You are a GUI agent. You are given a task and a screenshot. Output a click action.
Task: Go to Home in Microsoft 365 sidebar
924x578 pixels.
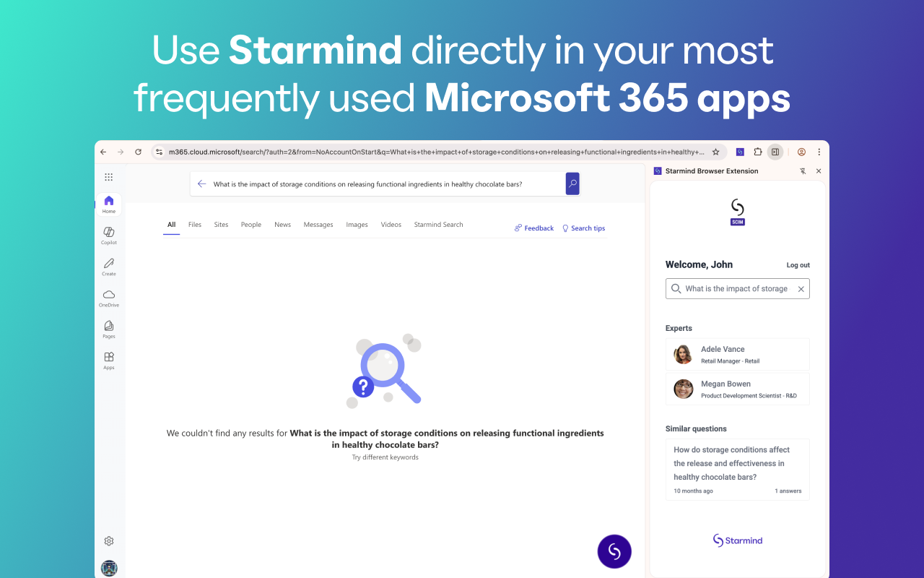point(108,204)
